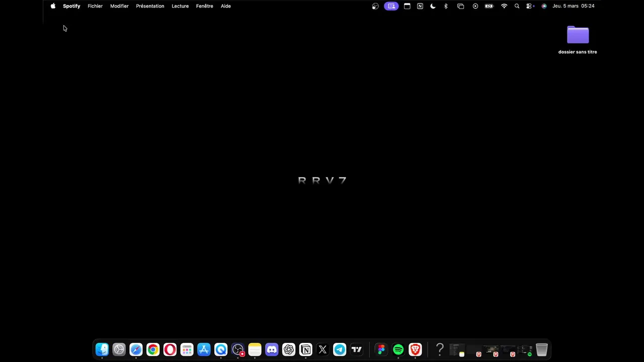Image resolution: width=644 pixels, height=362 pixels.
Task: Click the window-shaped menu bar icon
Action: click(407, 6)
